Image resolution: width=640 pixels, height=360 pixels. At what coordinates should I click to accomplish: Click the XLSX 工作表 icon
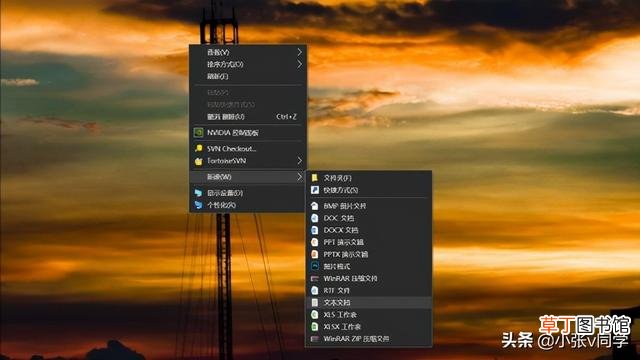pyautogui.click(x=315, y=327)
